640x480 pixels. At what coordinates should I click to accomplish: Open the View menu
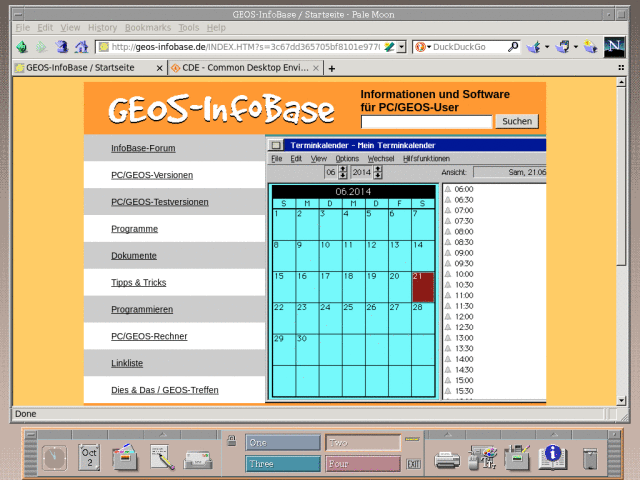[x=70, y=28]
